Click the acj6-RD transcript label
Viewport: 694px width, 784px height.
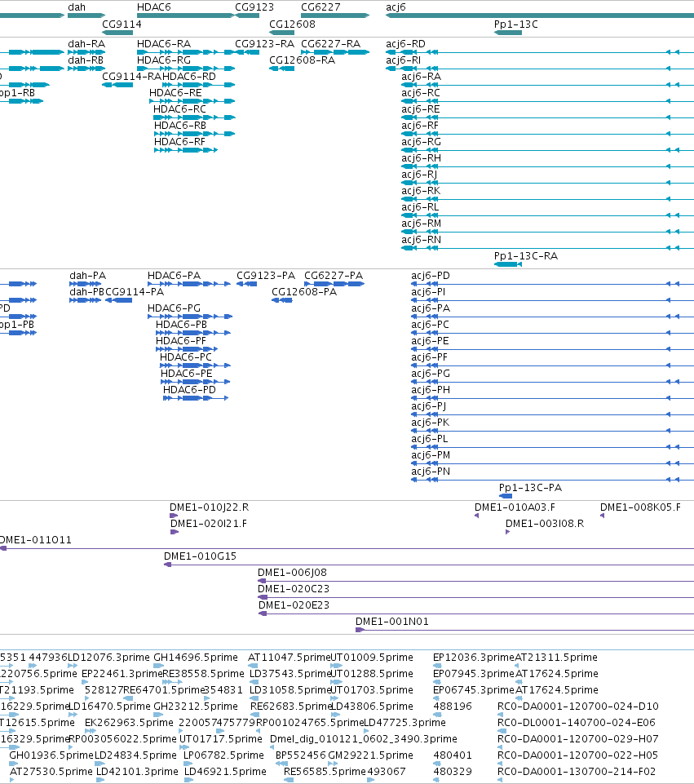coord(405,43)
